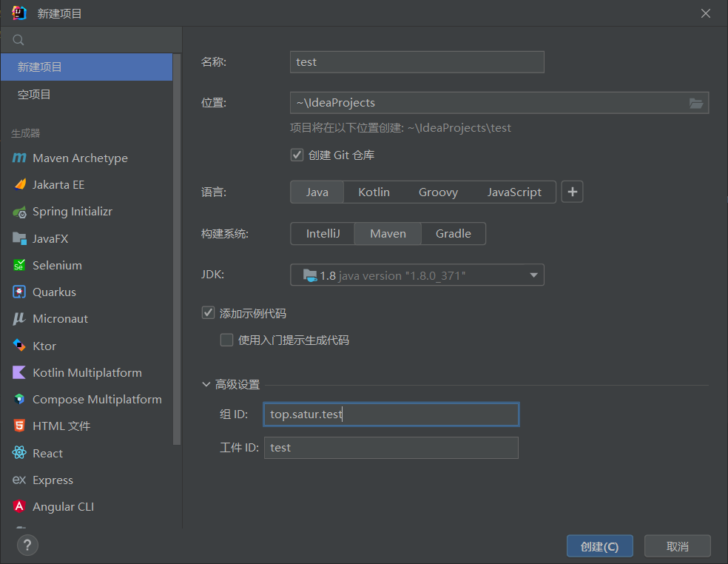Select JavaScript as the language
Image resolution: width=728 pixels, height=564 pixels.
514,192
